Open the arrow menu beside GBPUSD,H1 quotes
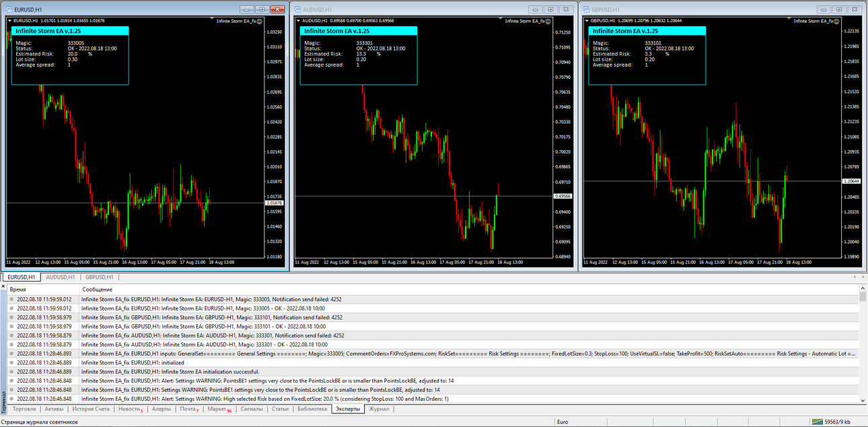The image size is (868, 427). pos(587,20)
